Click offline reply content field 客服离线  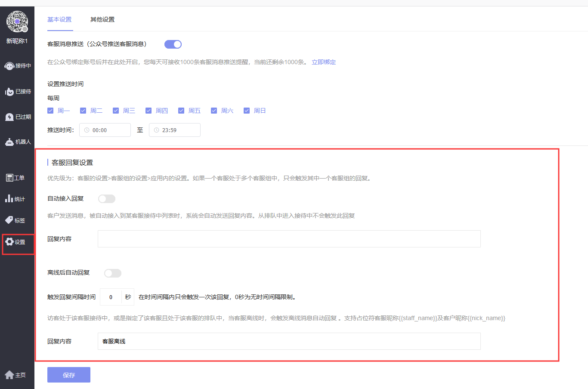[x=289, y=341]
